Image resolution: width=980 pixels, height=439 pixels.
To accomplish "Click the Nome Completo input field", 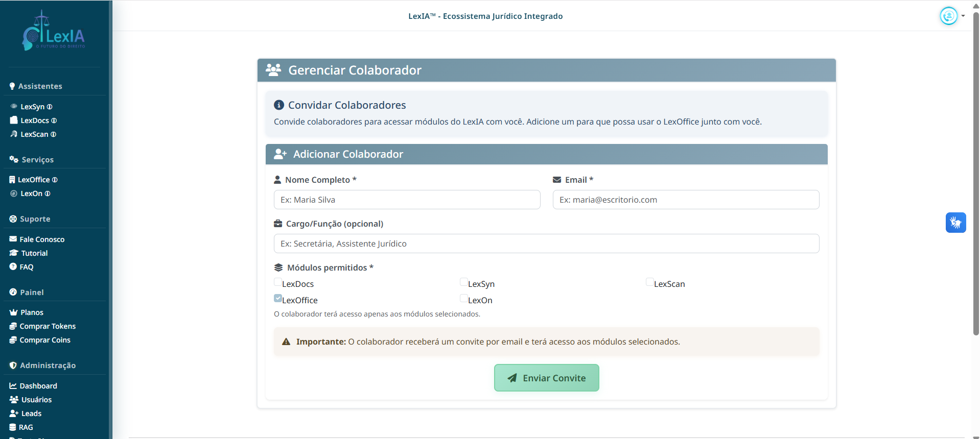I will pyautogui.click(x=407, y=200).
